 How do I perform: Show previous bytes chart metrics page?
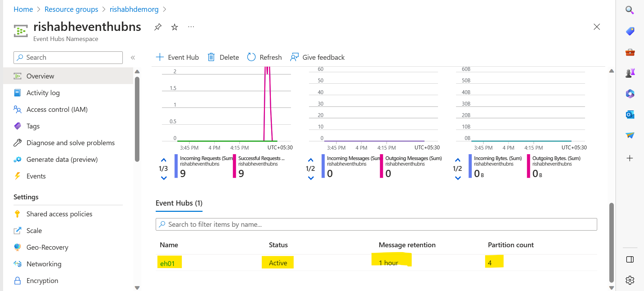(x=458, y=160)
